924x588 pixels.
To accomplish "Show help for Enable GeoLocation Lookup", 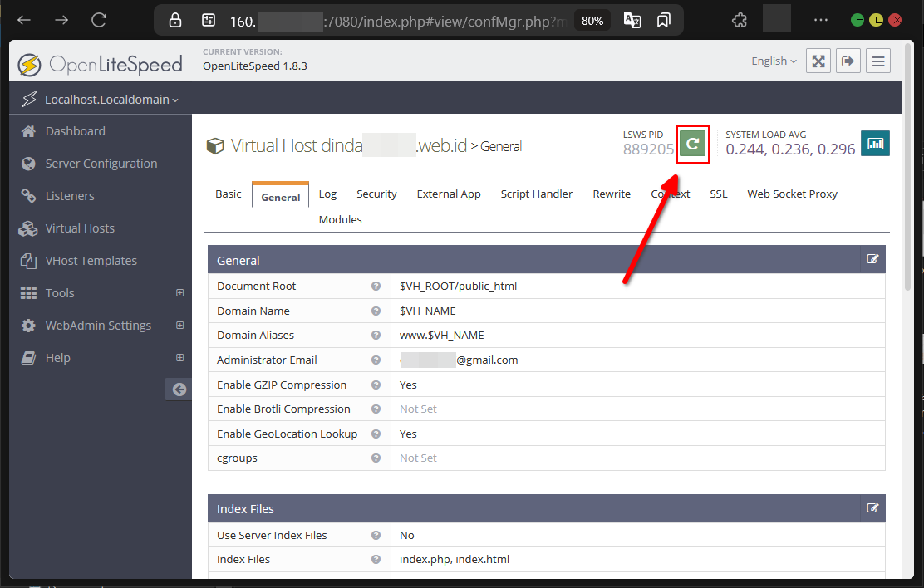I will coord(376,434).
